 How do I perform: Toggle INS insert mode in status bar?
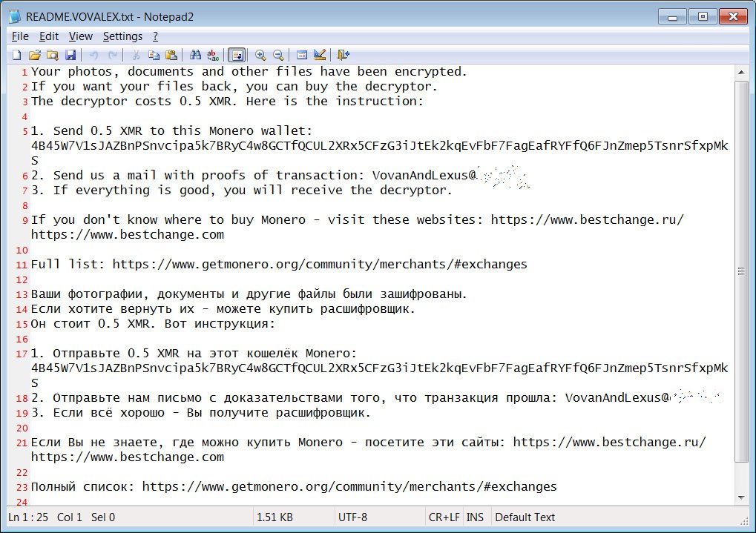click(475, 517)
